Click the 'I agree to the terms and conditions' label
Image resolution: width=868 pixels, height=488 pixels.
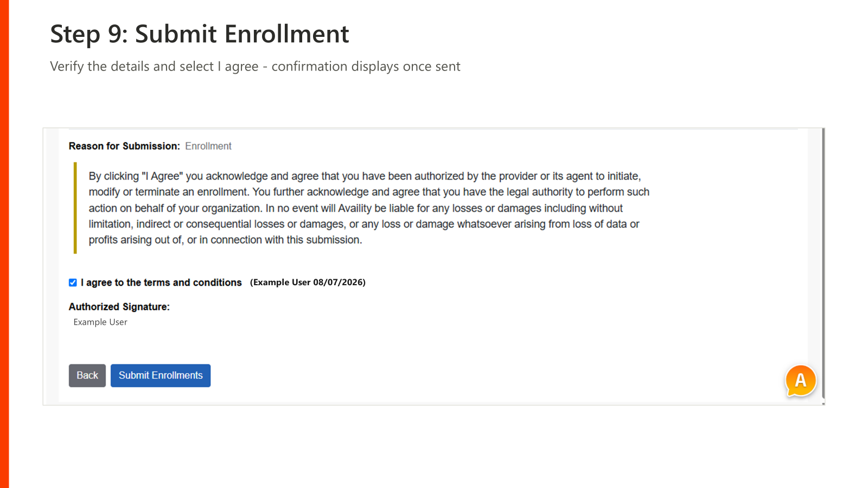click(x=161, y=282)
